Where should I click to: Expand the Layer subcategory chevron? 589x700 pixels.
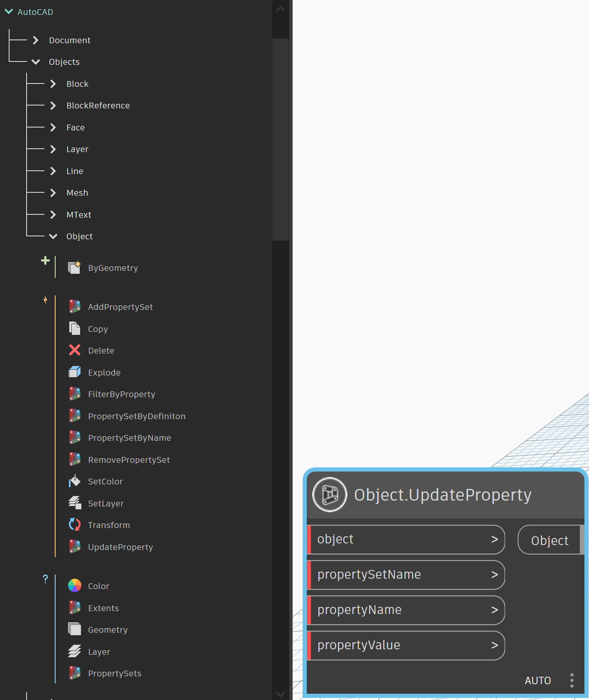(53, 149)
